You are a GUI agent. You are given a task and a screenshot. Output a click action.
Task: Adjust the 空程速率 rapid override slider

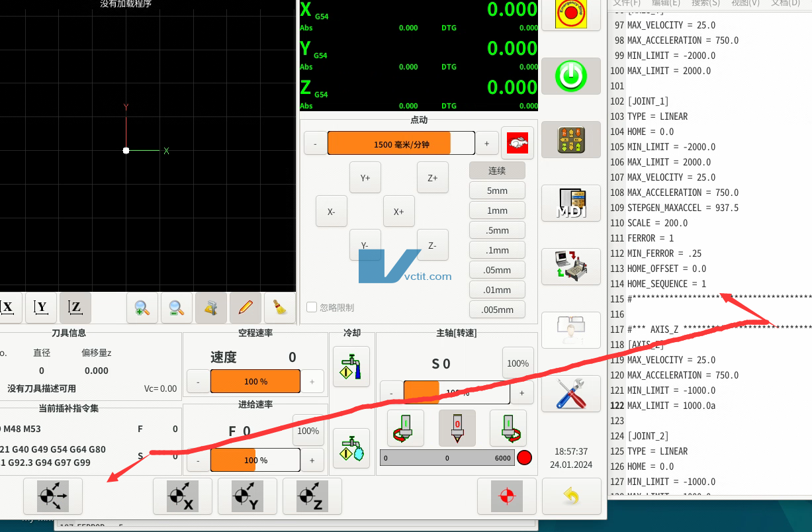click(x=255, y=382)
